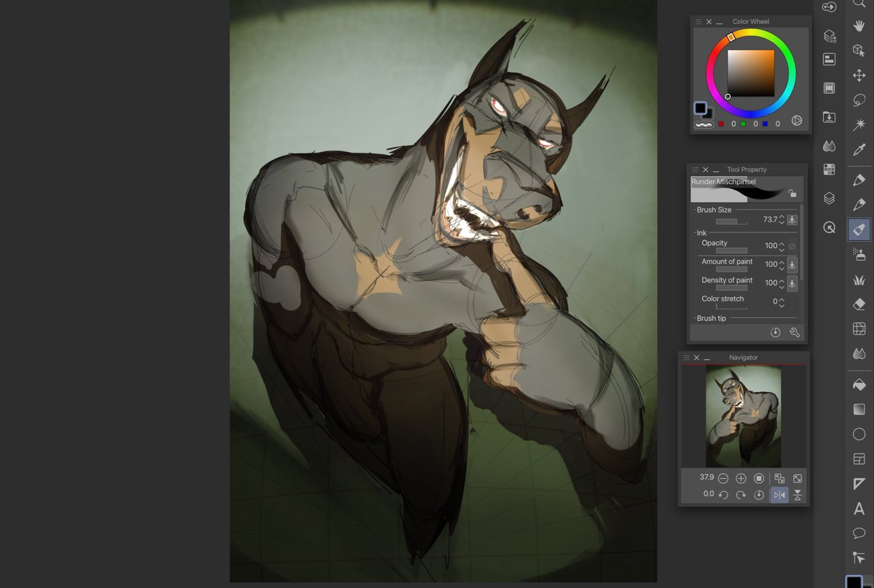The height and width of the screenshot is (588, 874).
Task: Select the sub color swatch in Color Wheel
Action: [x=708, y=114]
